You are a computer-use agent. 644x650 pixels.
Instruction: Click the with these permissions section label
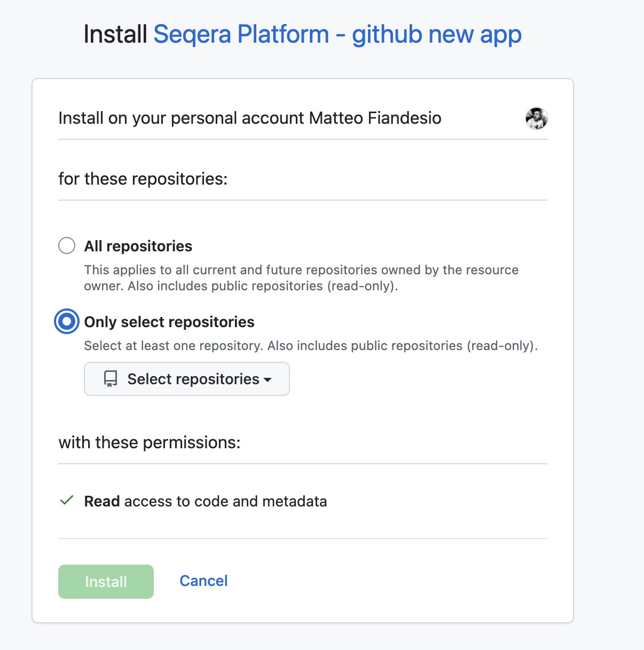click(150, 442)
